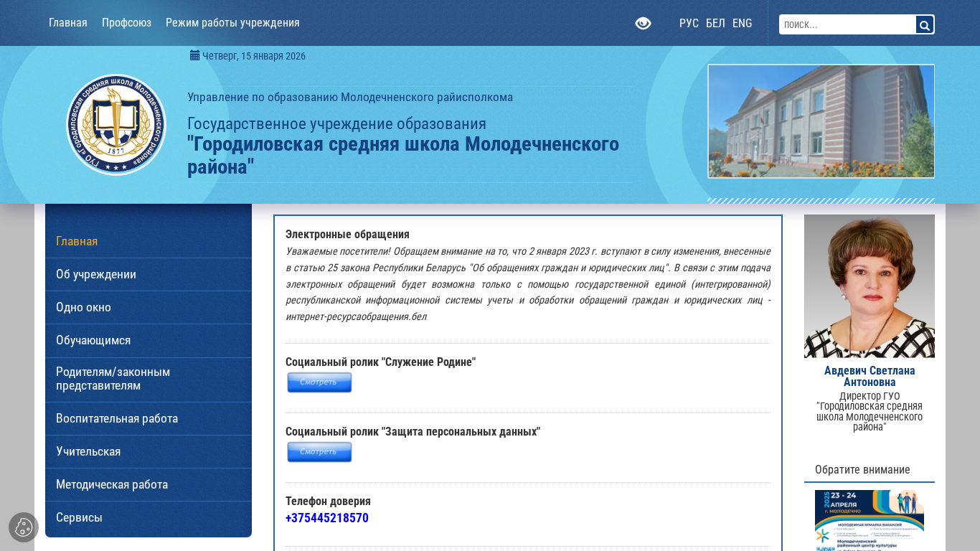Navigate to Воспитательная работа
The width and height of the screenshot is (980, 551).
[x=149, y=418]
